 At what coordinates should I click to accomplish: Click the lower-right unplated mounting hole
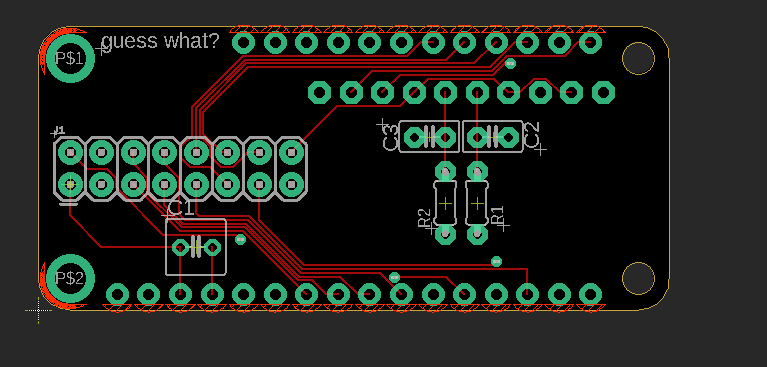point(638,278)
